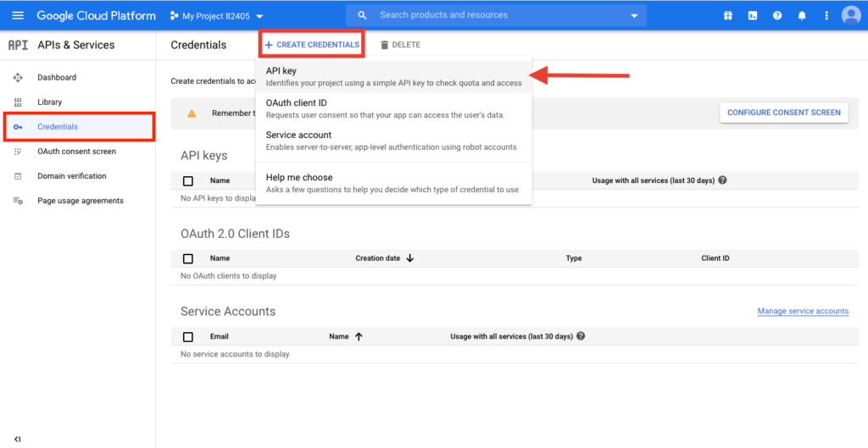Click the Library grid icon
This screenshot has width=868, height=448.
click(x=18, y=102)
